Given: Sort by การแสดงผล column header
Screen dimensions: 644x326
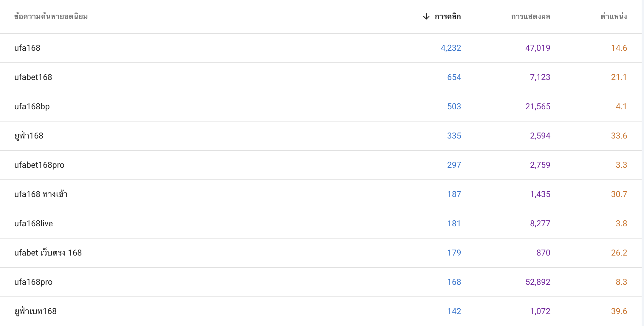Looking at the screenshot, I should tap(530, 16).
